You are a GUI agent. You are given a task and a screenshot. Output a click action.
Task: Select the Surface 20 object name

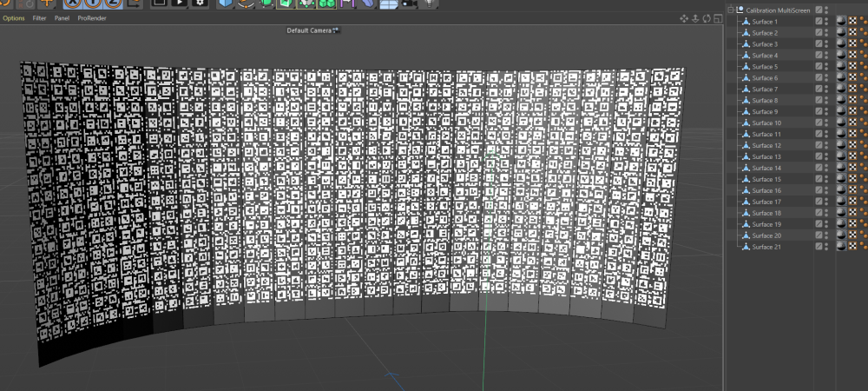coord(766,235)
